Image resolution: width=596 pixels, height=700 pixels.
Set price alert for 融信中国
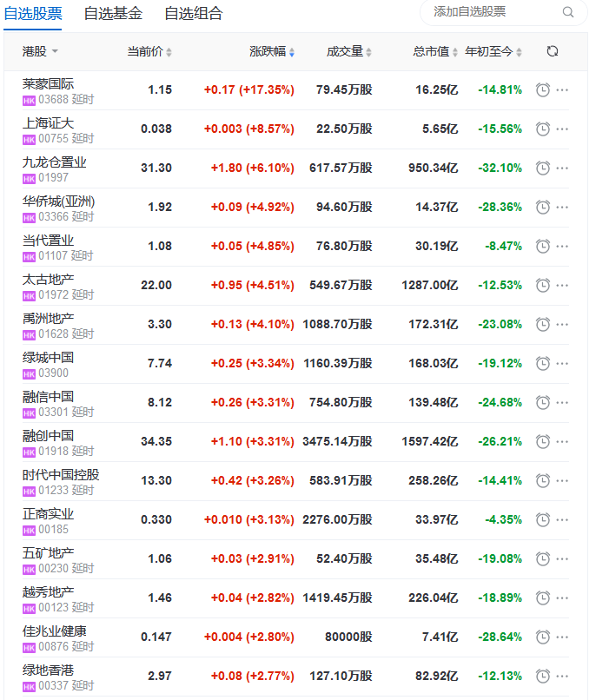pyautogui.click(x=542, y=403)
